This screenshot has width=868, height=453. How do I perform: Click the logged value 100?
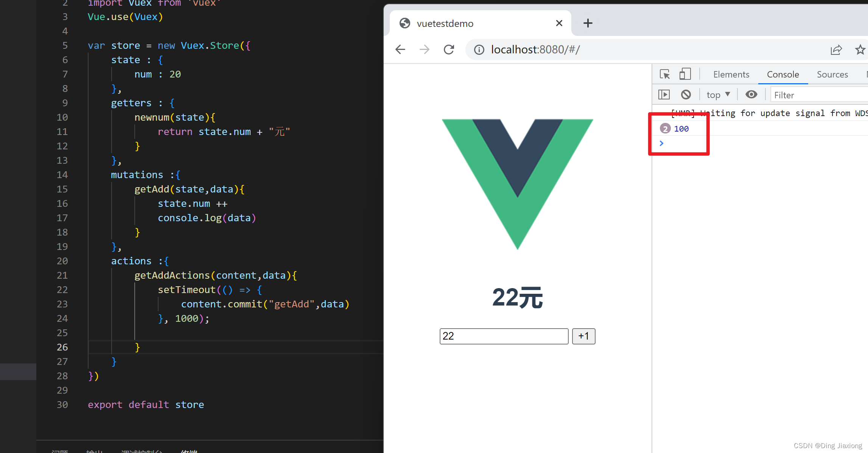pyautogui.click(x=681, y=129)
